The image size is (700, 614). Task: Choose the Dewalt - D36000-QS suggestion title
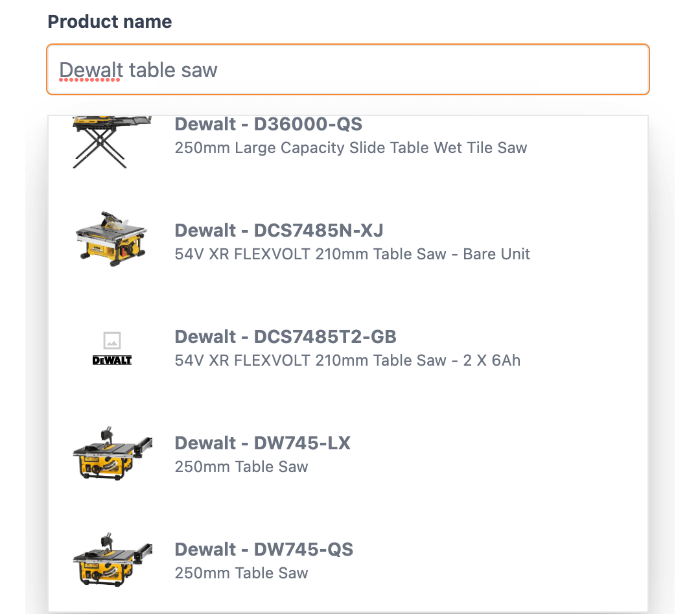268,124
